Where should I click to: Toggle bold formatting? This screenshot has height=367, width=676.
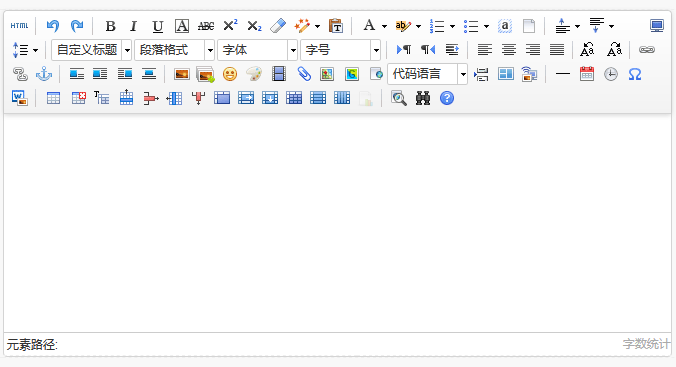click(110, 26)
